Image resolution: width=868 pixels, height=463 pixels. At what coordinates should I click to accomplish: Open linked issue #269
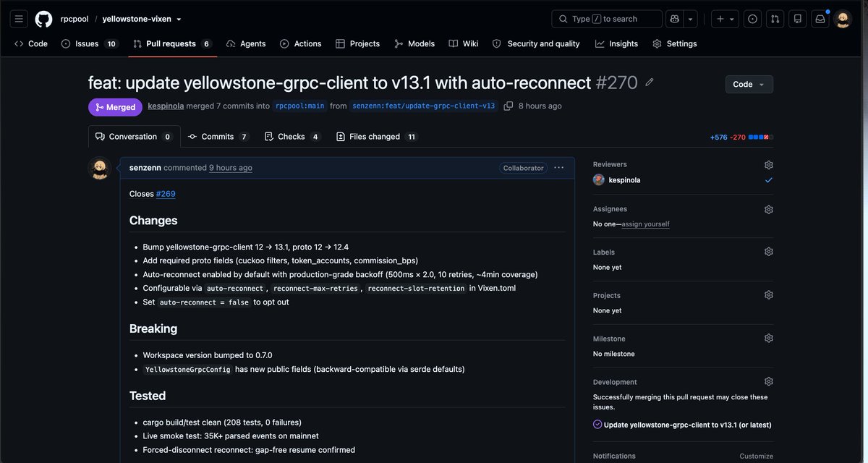pyautogui.click(x=166, y=194)
